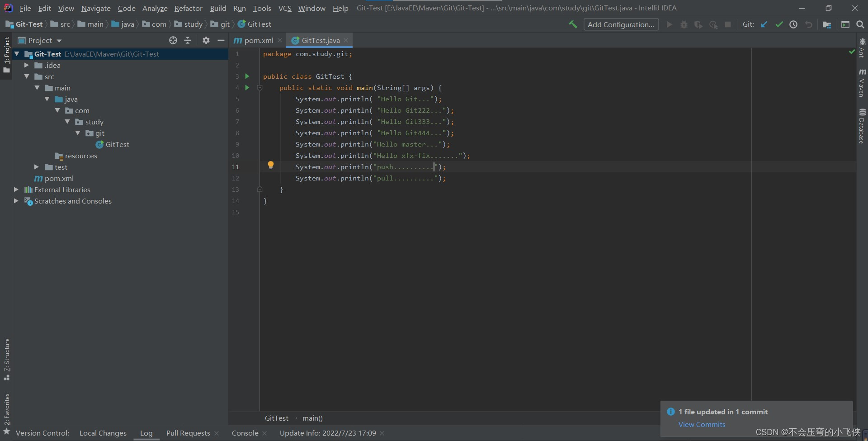Click the green inspection checkmark in the editor corner

pos(852,52)
